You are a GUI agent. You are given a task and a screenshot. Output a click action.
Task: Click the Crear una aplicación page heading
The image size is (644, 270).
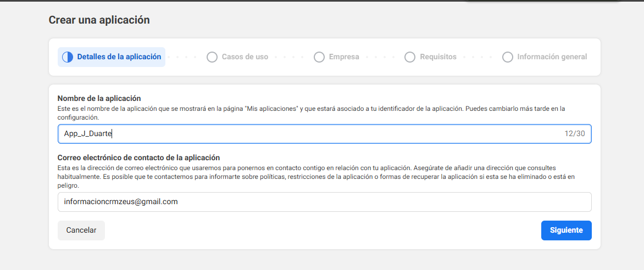(x=99, y=20)
